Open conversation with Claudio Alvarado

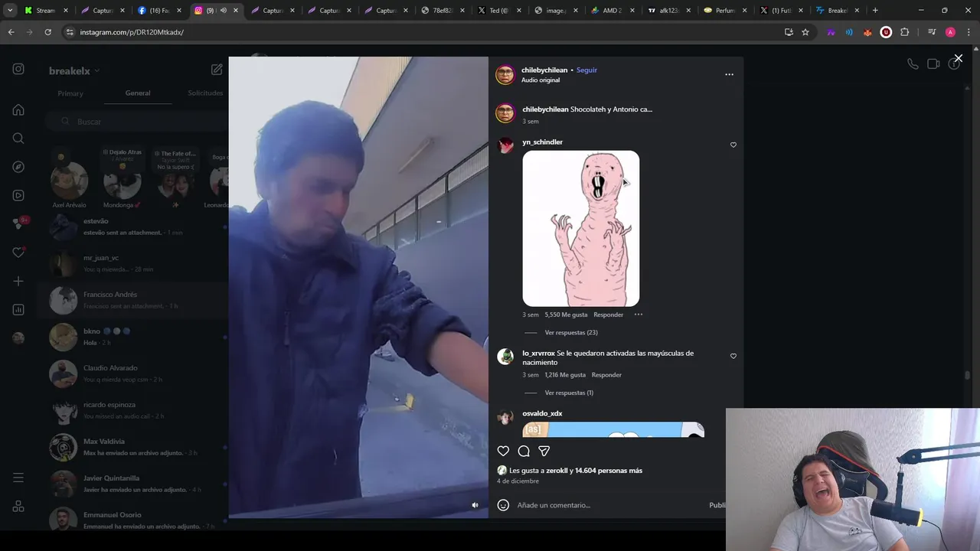tap(134, 373)
